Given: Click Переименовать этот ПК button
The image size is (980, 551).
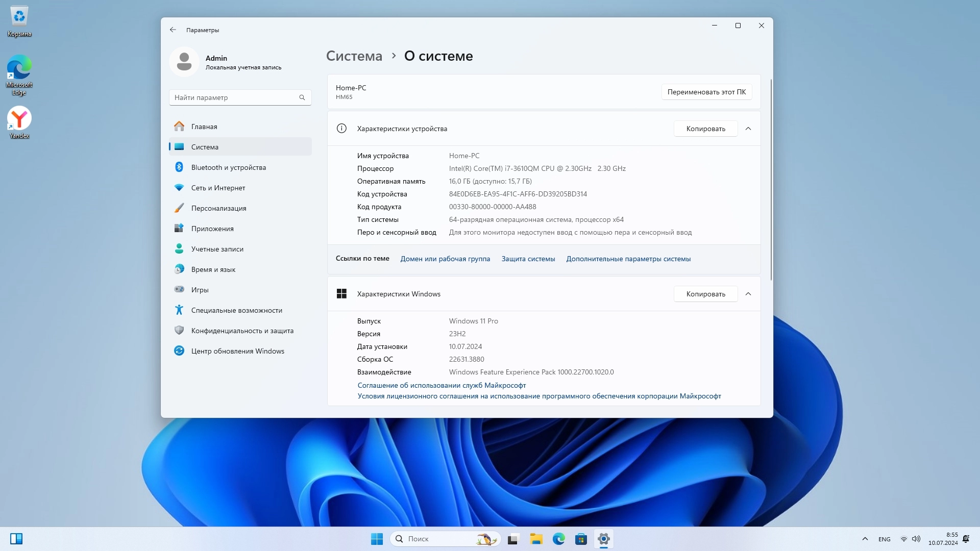Looking at the screenshot, I should coord(706,92).
